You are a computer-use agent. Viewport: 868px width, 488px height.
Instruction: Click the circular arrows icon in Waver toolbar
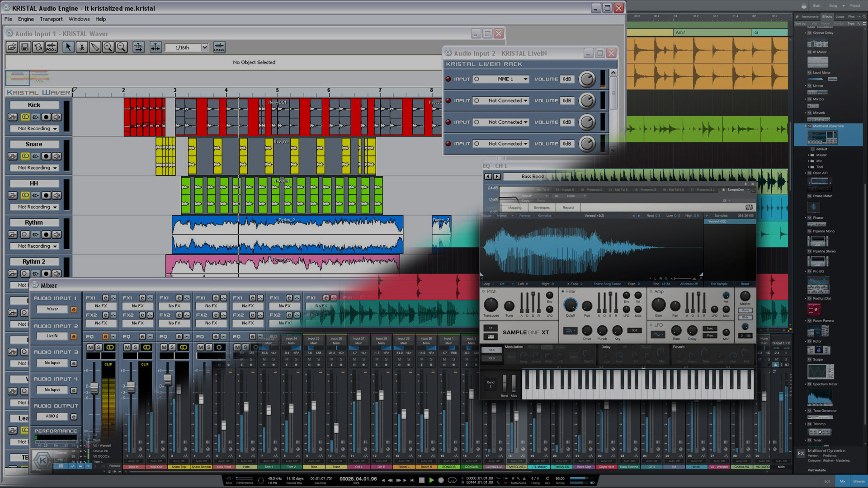coord(38,47)
